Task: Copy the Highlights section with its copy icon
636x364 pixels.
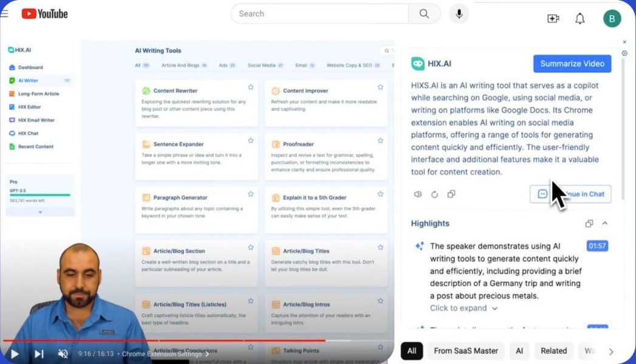Action: point(589,223)
